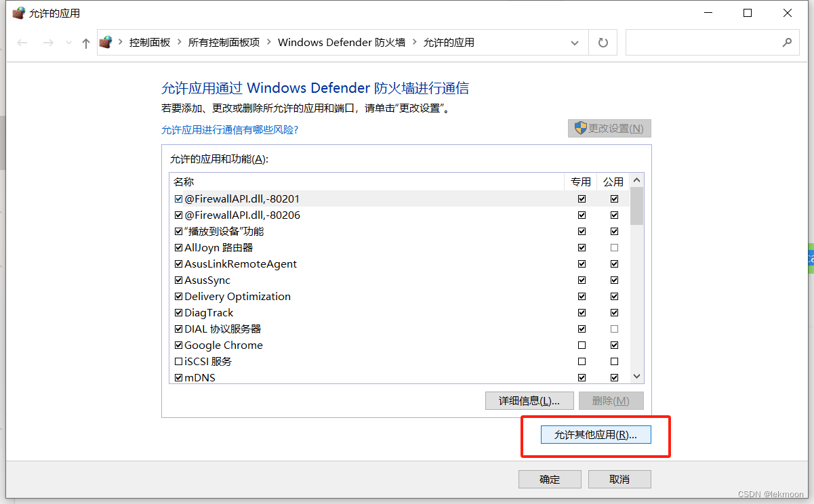Toggle DIAL 协议服务器 public checkbox

click(x=614, y=329)
